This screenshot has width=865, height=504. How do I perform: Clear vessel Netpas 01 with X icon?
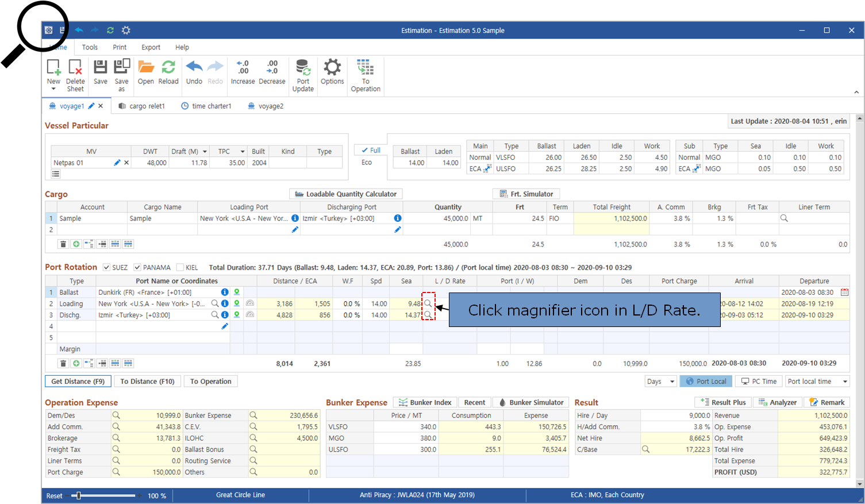click(x=126, y=163)
